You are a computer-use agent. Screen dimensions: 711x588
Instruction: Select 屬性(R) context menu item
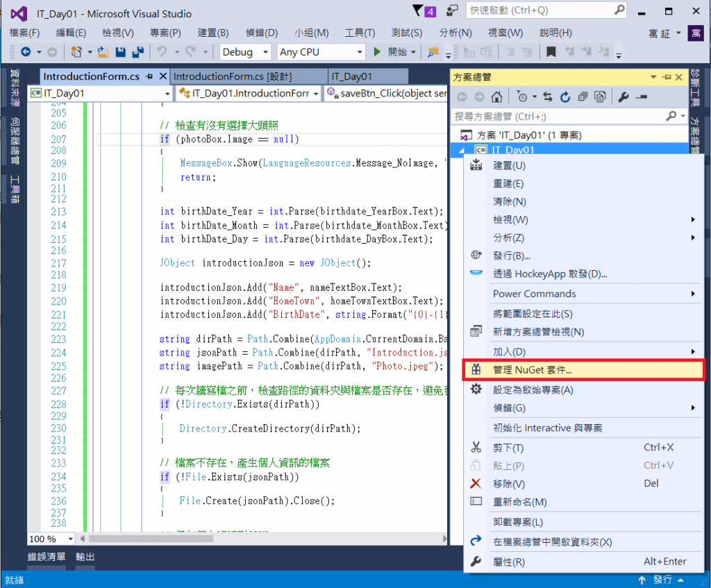(x=583, y=562)
